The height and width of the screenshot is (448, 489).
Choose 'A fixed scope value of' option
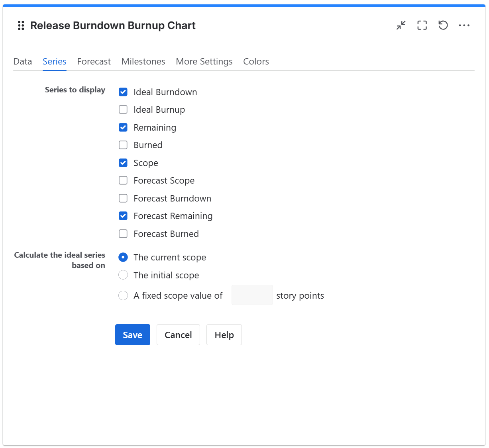pos(123,295)
